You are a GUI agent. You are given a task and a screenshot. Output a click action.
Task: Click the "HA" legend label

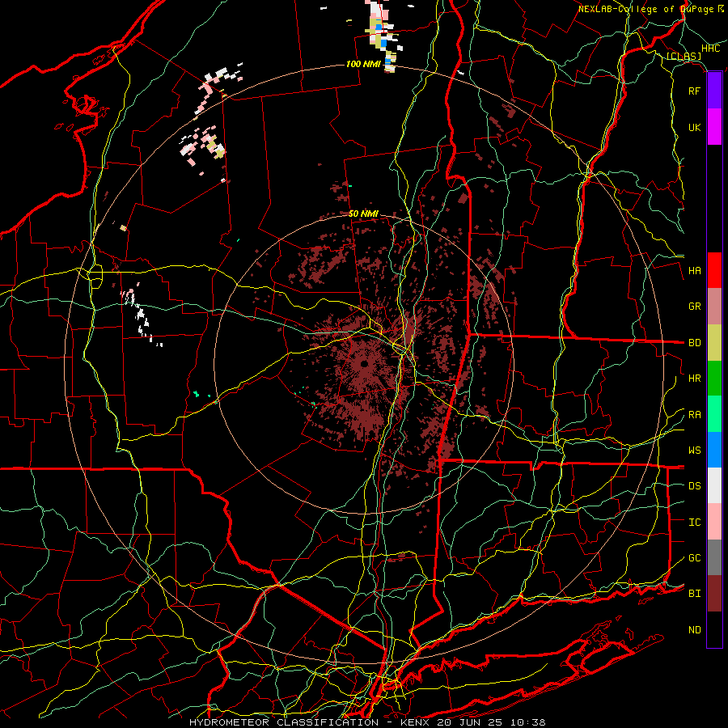point(694,271)
